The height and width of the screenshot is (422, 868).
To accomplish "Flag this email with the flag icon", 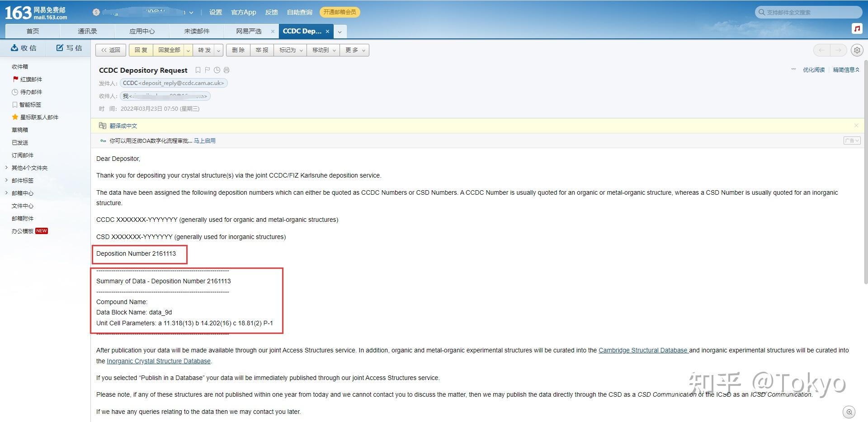I will pyautogui.click(x=207, y=70).
